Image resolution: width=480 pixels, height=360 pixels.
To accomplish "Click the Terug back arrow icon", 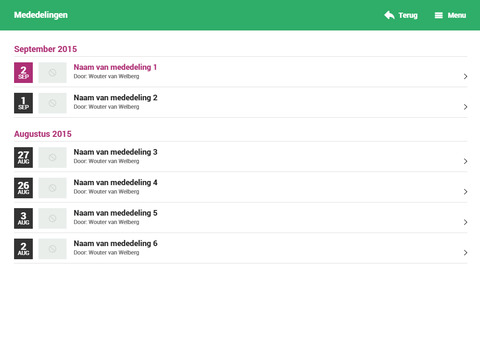I will click(389, 15).
